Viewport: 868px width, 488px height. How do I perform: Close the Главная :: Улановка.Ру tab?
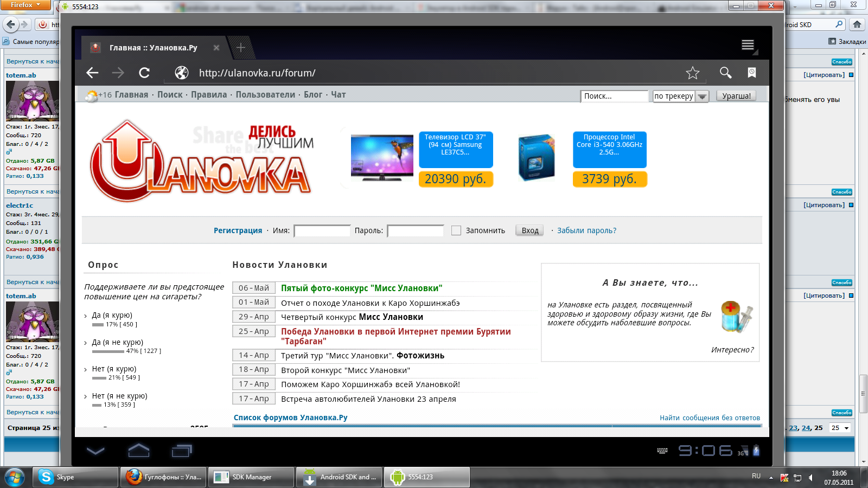click(216, 48)
